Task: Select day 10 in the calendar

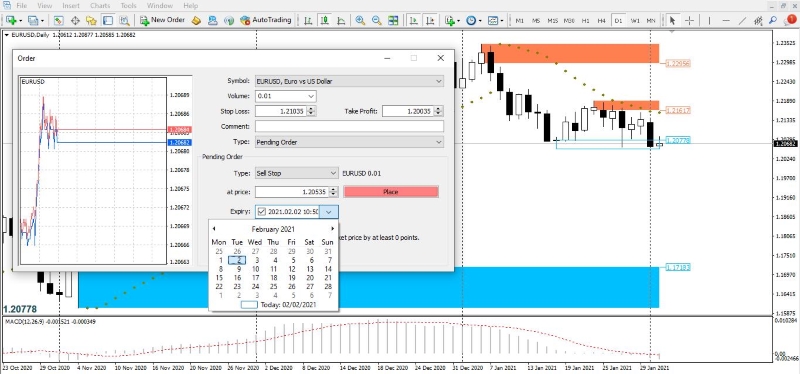Action: [255, 269]
